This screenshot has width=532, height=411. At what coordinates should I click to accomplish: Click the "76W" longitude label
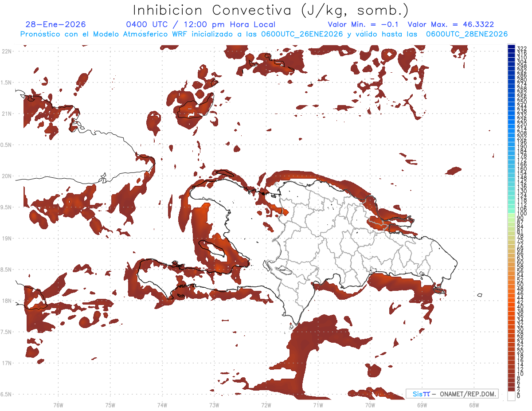58,405
